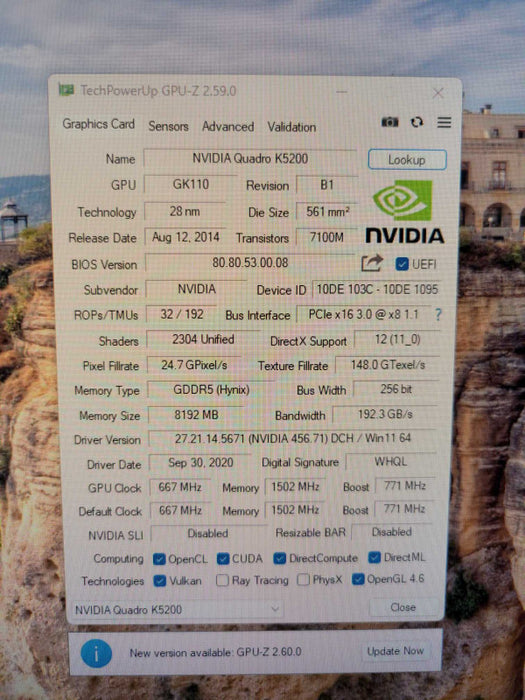Open the hamburger menu icon
The height and width of the screenshot is (700, 525).
444,122
